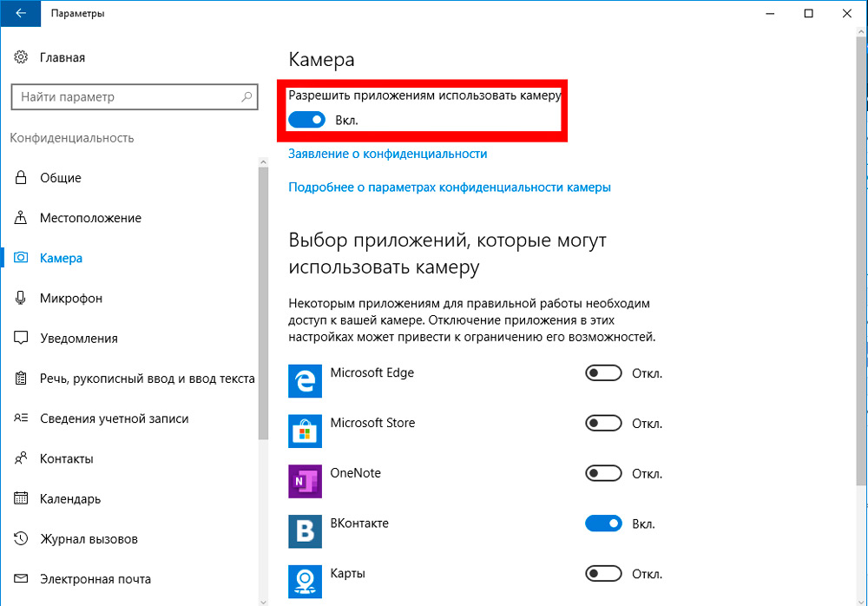Enable camera for Microsoft Store
The height and width of the screenshot is (606, 868).
pyautogui.click(x=604, y=424)
